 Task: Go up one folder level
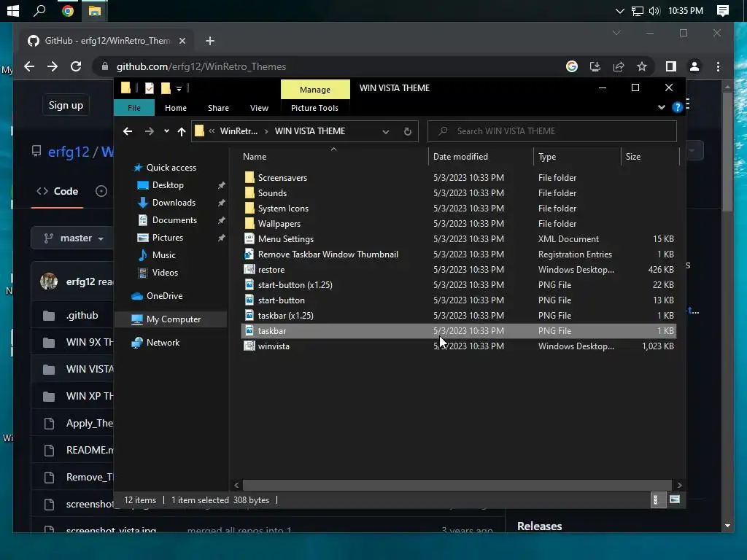tap(182, 131)
